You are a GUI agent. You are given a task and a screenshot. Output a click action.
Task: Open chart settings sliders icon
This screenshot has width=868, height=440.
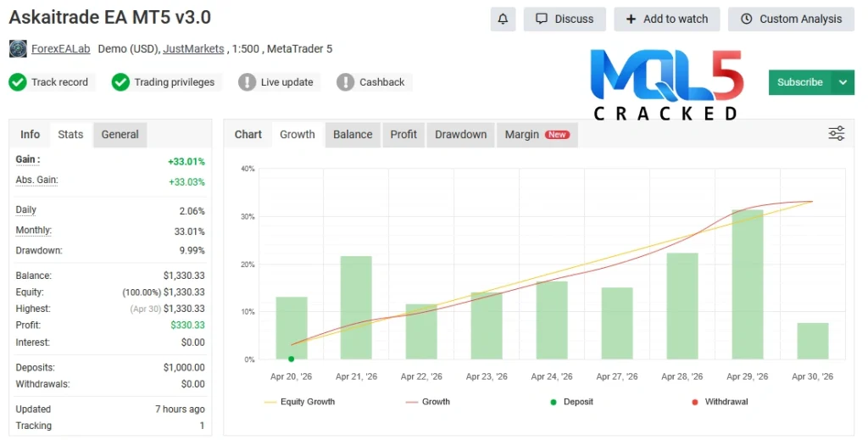[x=836, y=134]
